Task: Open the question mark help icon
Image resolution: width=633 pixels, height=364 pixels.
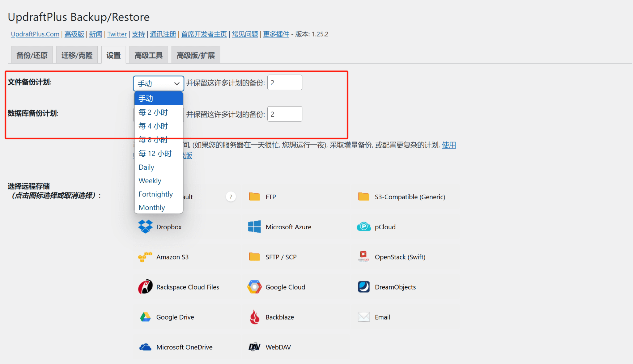Action: 231,197
